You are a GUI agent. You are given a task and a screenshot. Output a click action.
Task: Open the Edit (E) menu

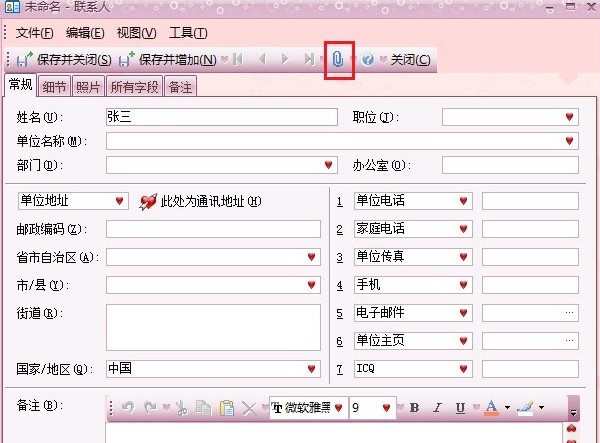(85, 33)
